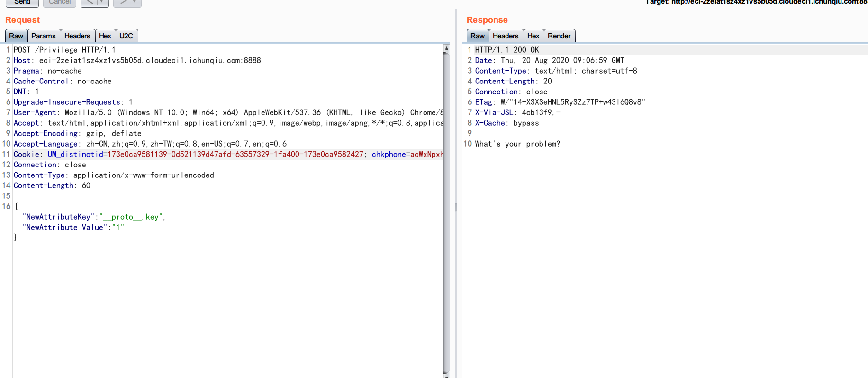Click the Pragma: no-cache line

[x=48, y=71]
